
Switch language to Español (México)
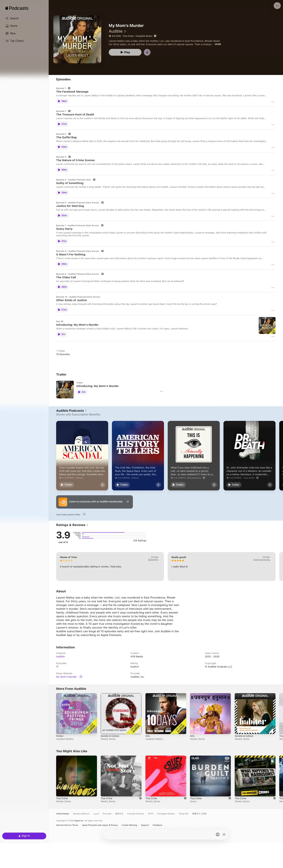click(x=81, y=813)
